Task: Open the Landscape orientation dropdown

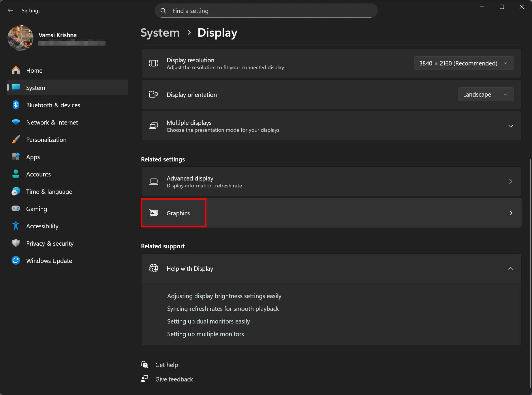Action: point(486,95)
